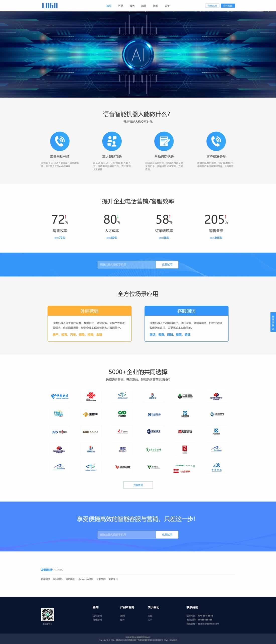Open the 新闻 navigation menu item

point(155,6)
